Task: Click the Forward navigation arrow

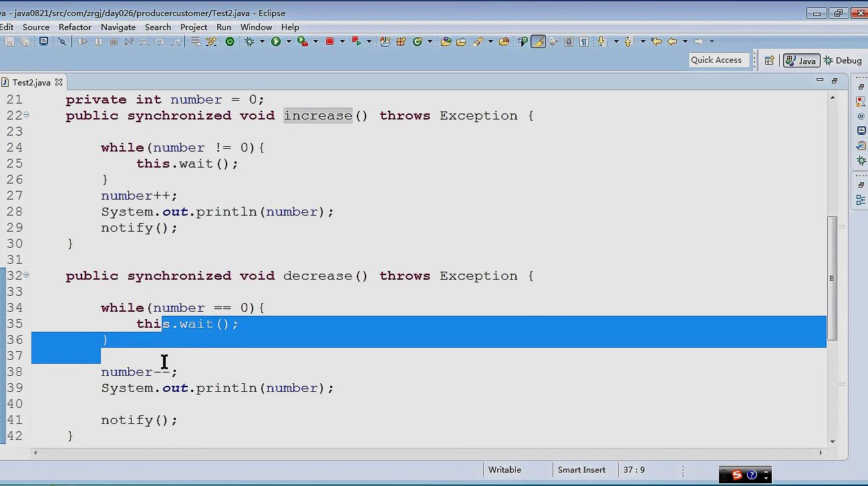Action: pos(698,41)
